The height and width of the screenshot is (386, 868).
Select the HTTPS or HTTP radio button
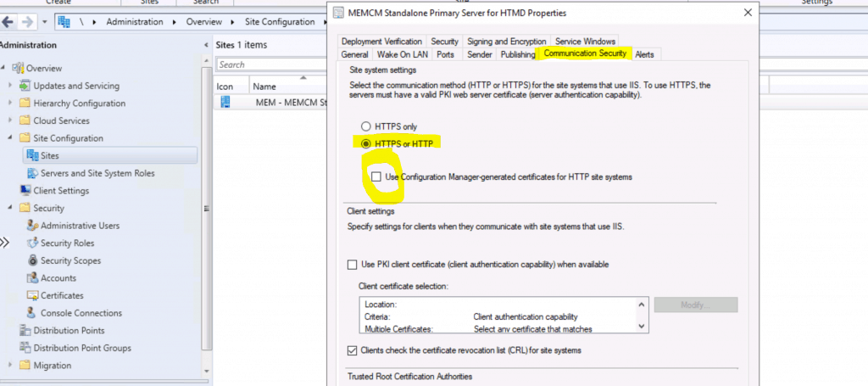(x=365, y=144)
